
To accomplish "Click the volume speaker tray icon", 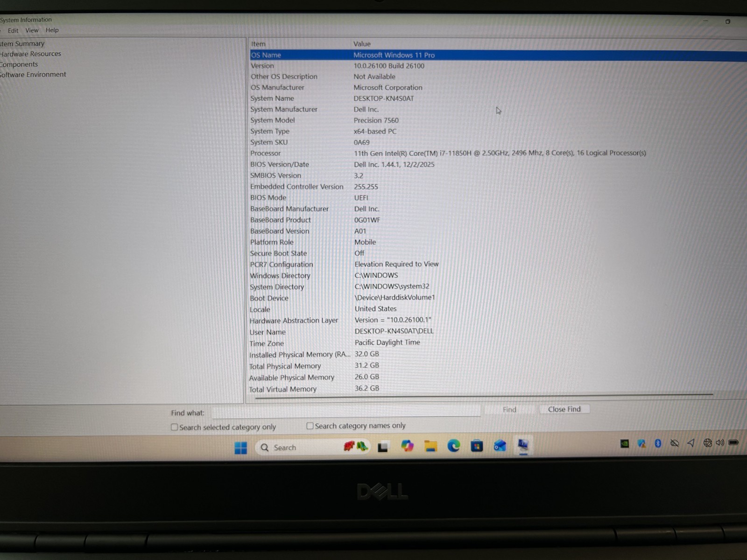I will tap(720, 442).
